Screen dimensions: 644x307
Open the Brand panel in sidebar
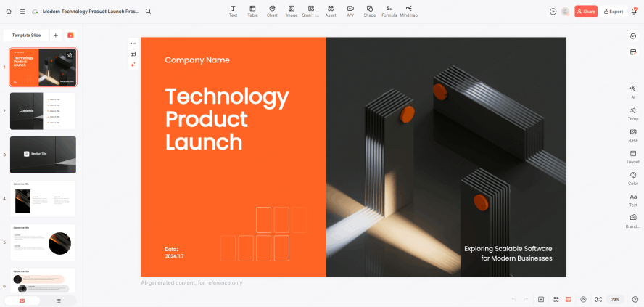(x=633, y=221)
